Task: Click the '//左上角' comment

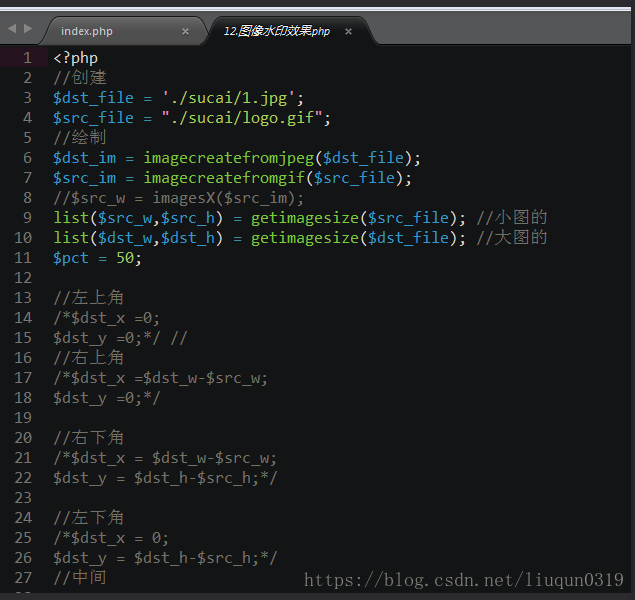Action: coord(88,298)
